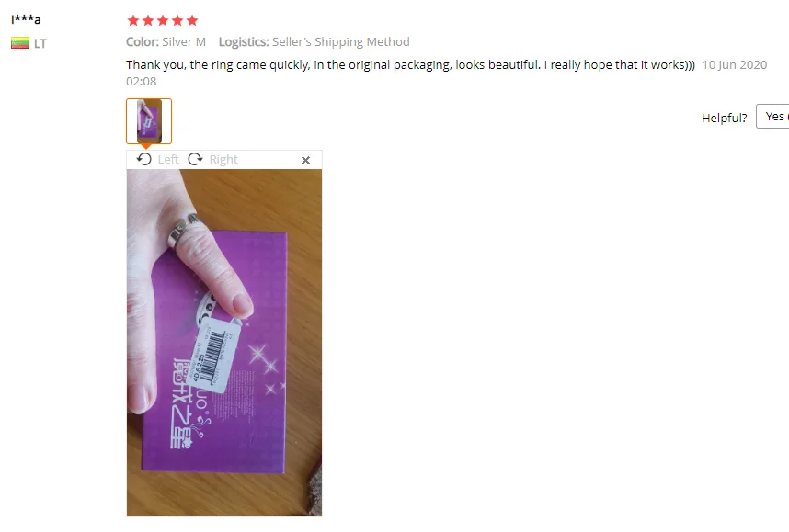Open the small review photo thumbnail
This screenshot has width=789, height=532.
pos(149,121)
